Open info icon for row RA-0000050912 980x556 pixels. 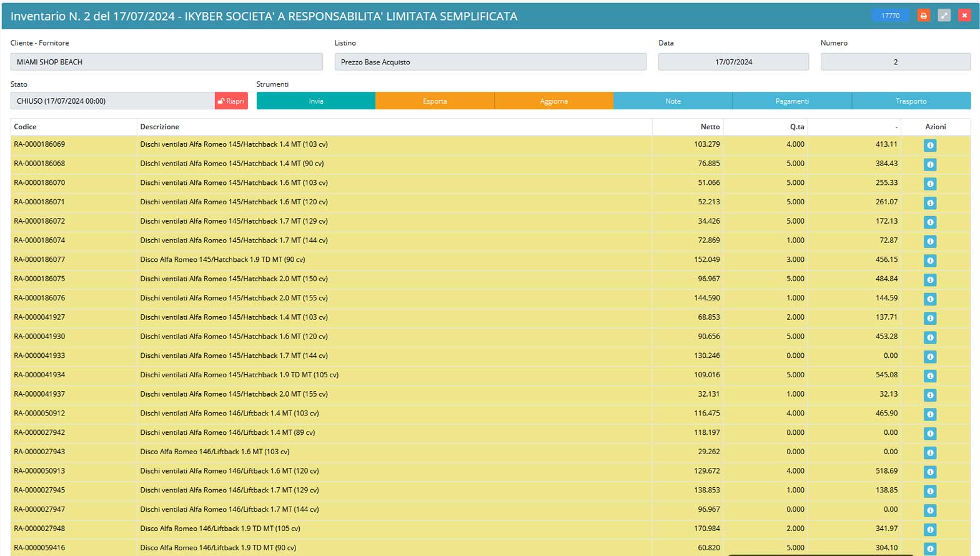tap(930, 414)
